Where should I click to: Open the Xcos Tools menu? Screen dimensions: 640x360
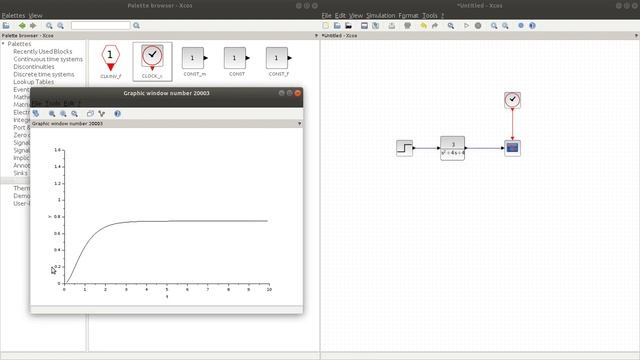click(x=430, y=16)
